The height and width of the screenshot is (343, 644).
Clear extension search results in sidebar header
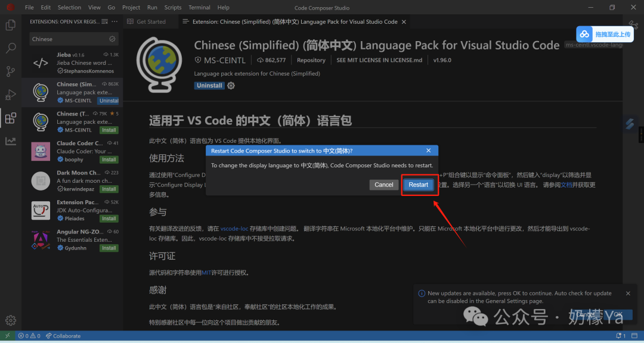tap(105, 21)
